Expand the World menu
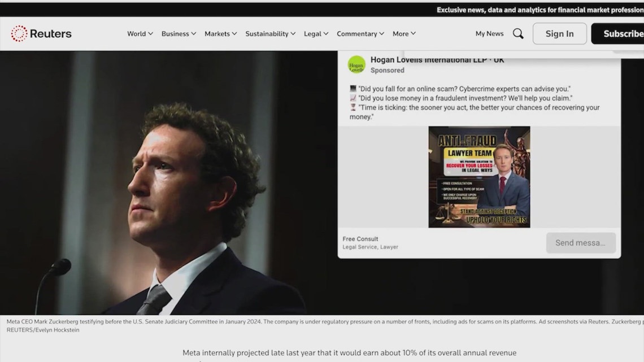 [x=140, y=34]
